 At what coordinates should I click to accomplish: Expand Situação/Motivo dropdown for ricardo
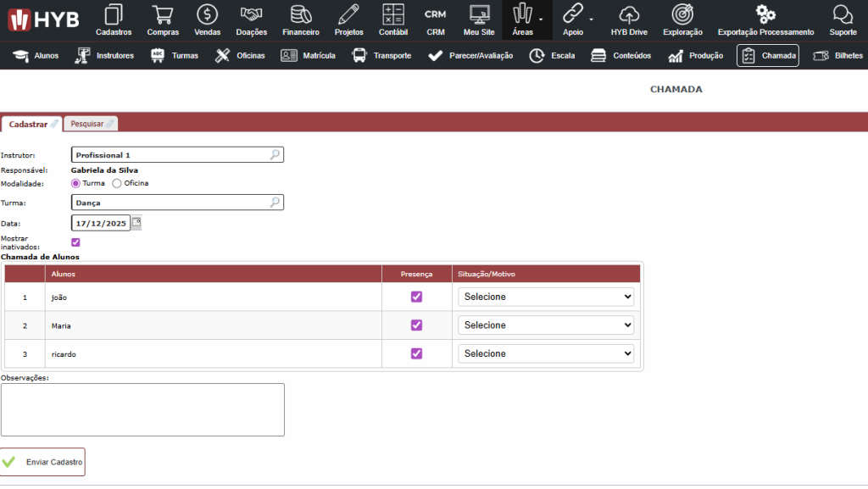(546, 353)
